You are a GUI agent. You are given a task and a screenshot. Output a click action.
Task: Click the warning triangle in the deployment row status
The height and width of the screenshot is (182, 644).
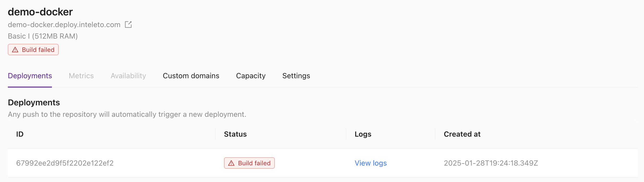231,163
